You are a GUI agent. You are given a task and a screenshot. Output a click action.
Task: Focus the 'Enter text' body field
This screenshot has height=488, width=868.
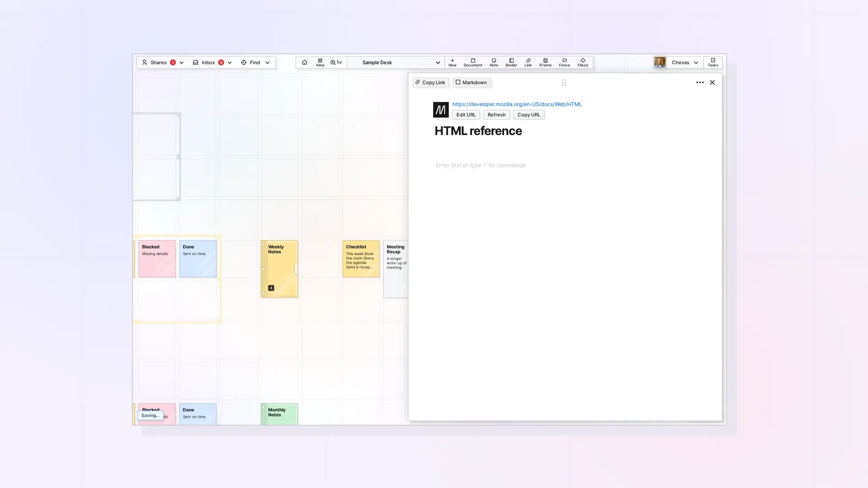[481, 165]
